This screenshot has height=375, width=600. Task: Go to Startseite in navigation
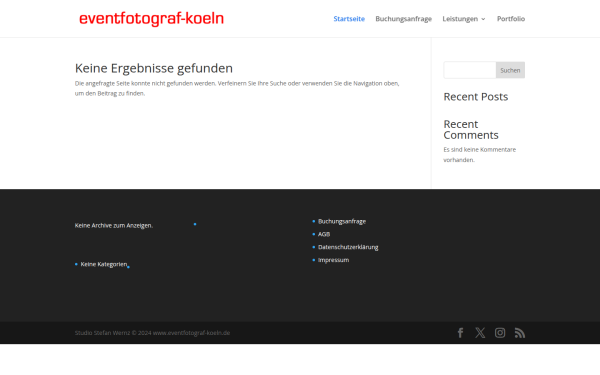pyautogui.click(x=349, y=19)
